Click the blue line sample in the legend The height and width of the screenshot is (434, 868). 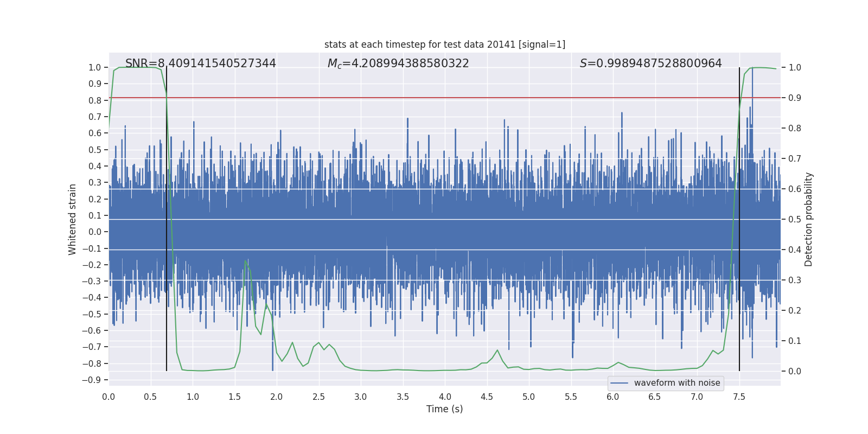[619, 383]
